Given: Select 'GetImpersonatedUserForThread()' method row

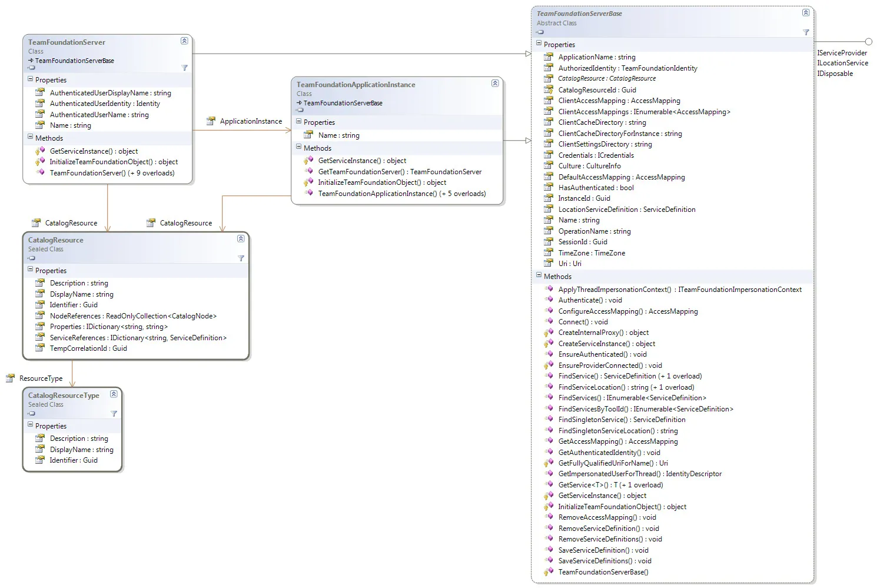Looking at the screenshot, I should (640, 474).
